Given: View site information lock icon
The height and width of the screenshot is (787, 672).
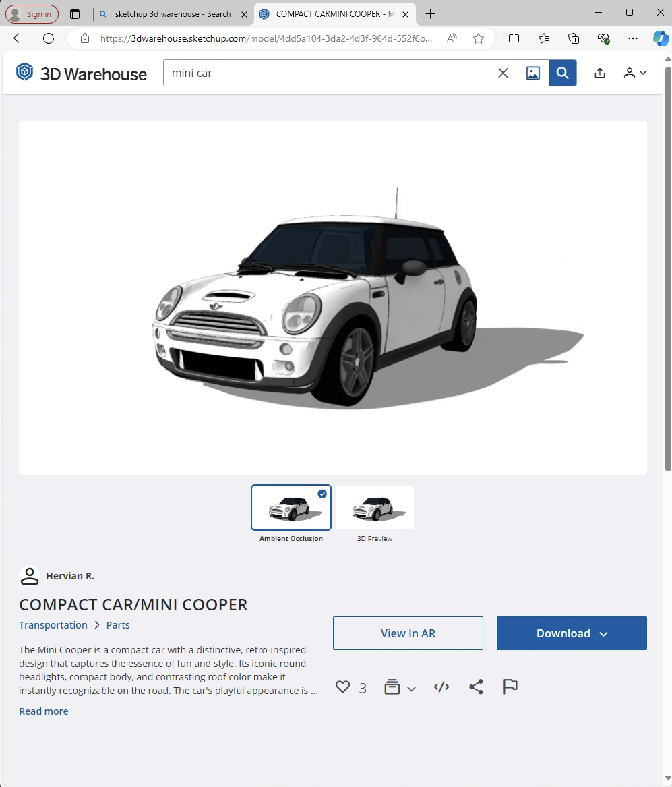Looking at the screenshot, I should tap(85, 38).
